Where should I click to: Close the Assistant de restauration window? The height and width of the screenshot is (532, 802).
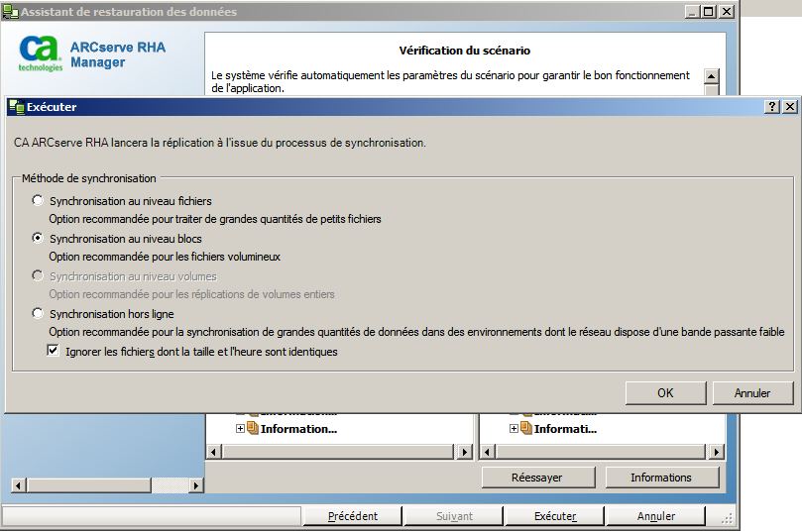(727, 11)
